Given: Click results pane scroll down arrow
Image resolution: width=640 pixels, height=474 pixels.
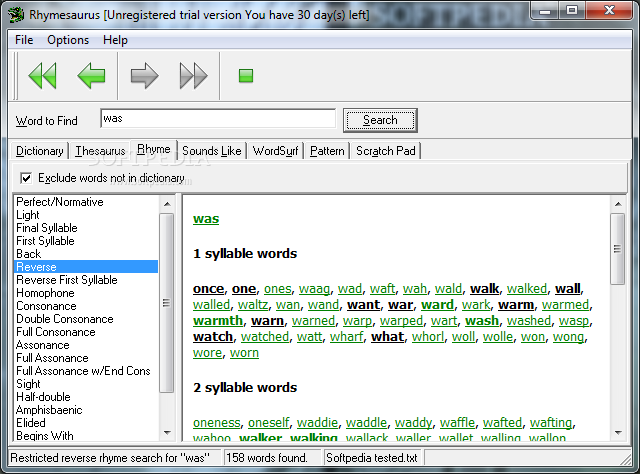Looking at the screenshot, I should [x=618, y=433].
